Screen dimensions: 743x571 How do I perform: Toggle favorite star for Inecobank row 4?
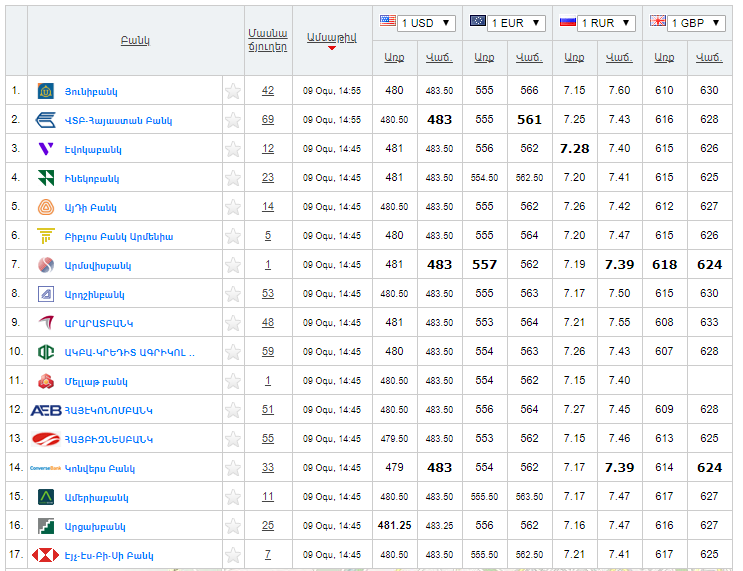233,178
